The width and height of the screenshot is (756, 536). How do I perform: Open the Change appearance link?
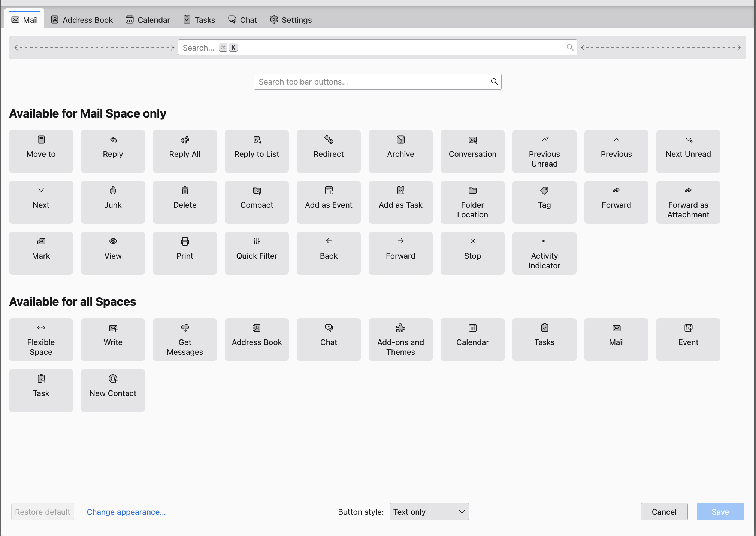(126, 512)
